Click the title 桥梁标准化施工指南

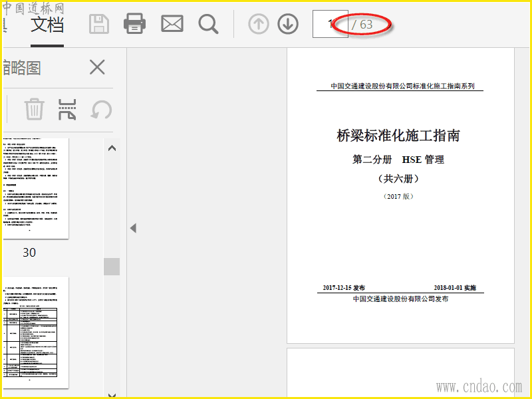(398, 136)
